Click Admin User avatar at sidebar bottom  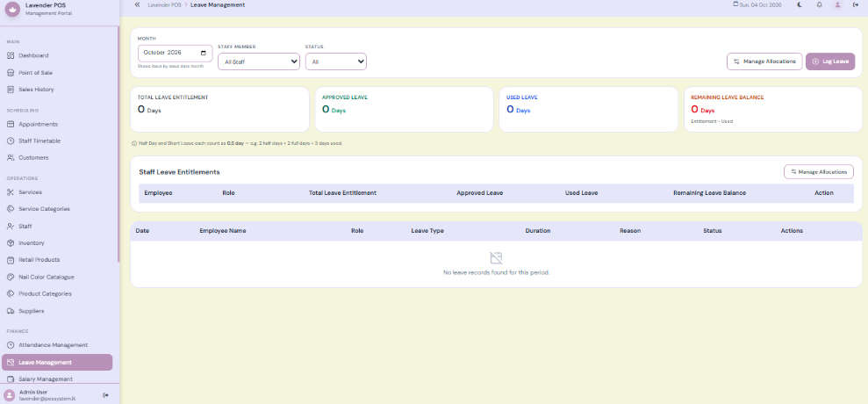pos(9,395)
